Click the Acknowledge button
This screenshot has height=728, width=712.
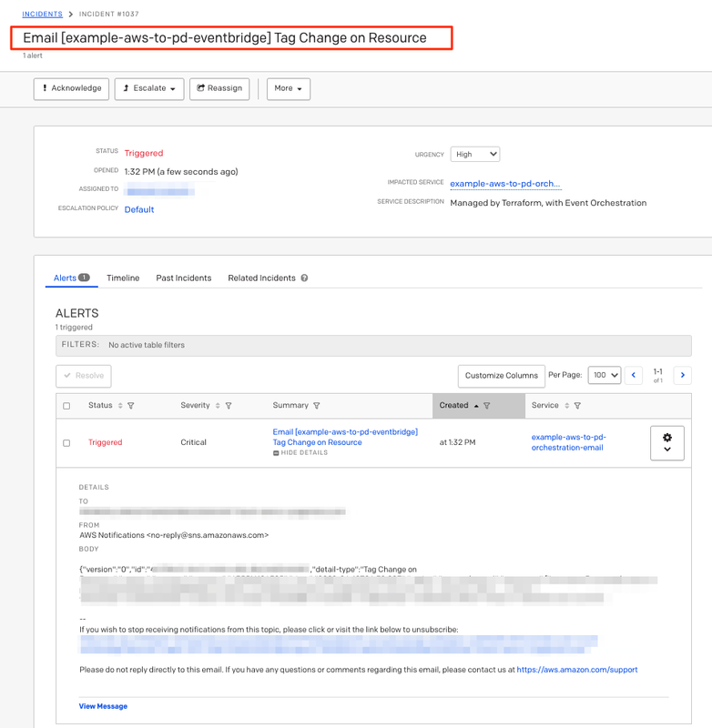(x=71, y=88)
